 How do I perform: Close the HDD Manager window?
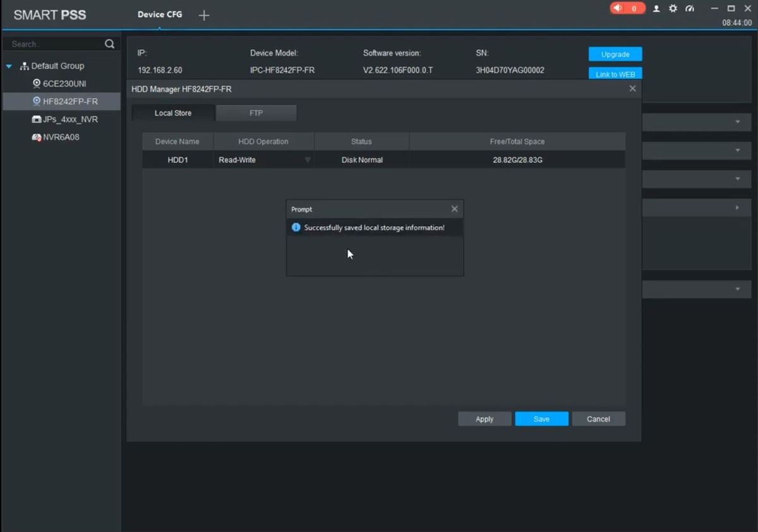coord(632,89)
